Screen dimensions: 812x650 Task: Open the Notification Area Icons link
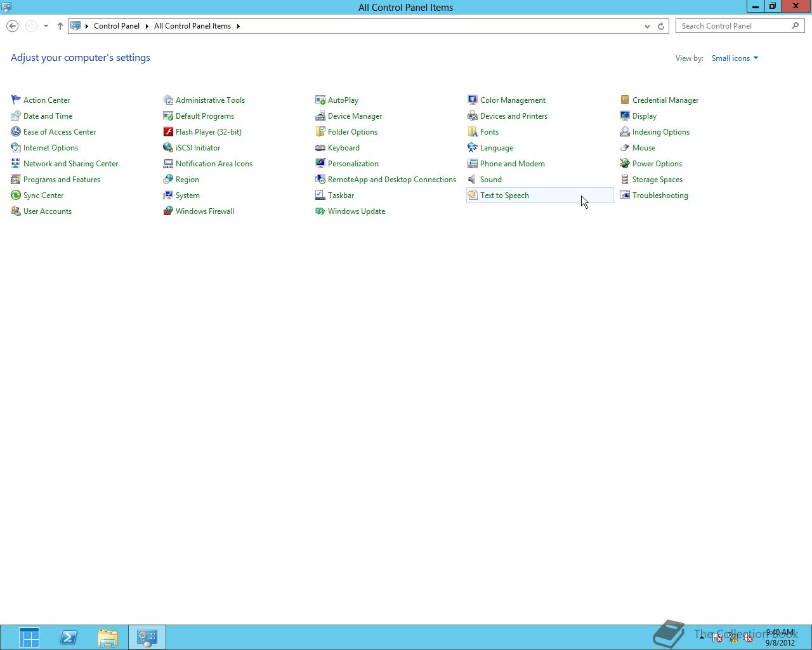pos(214,164)
